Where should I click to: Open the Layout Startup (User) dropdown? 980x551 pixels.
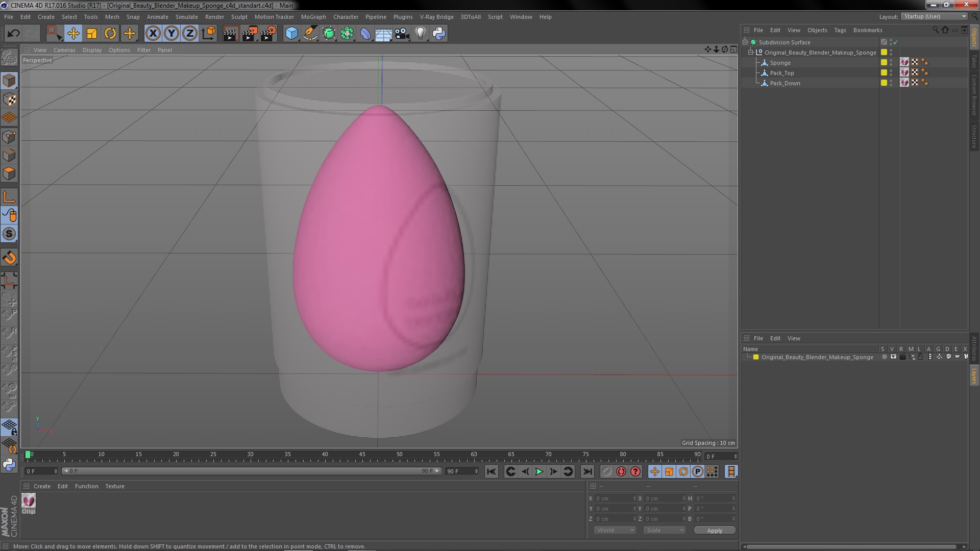click(x=935, y=17)
